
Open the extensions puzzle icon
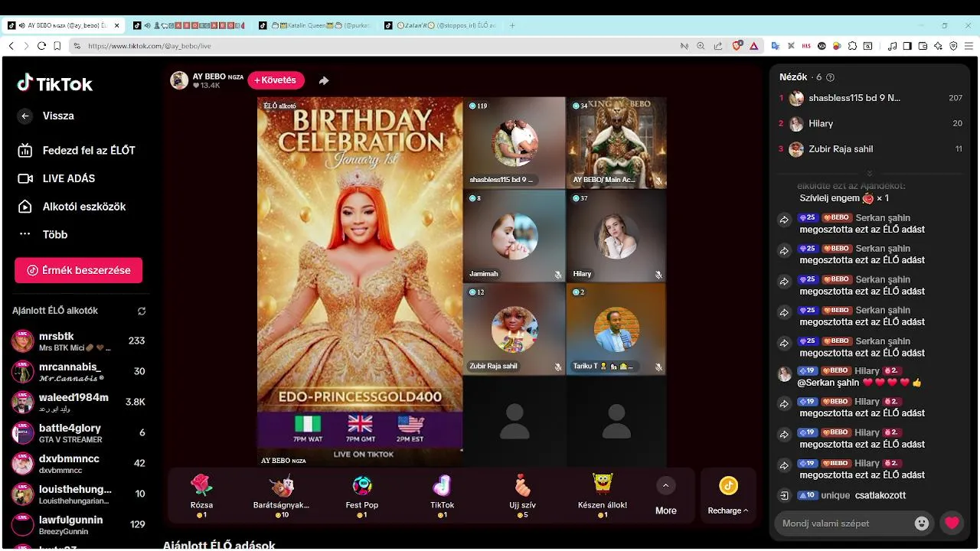852,46
